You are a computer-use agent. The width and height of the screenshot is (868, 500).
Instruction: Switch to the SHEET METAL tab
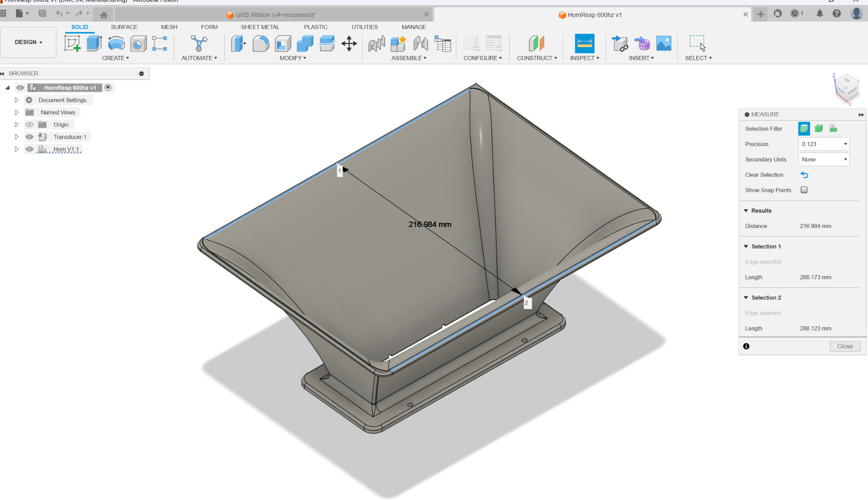(x=260, y=27)
